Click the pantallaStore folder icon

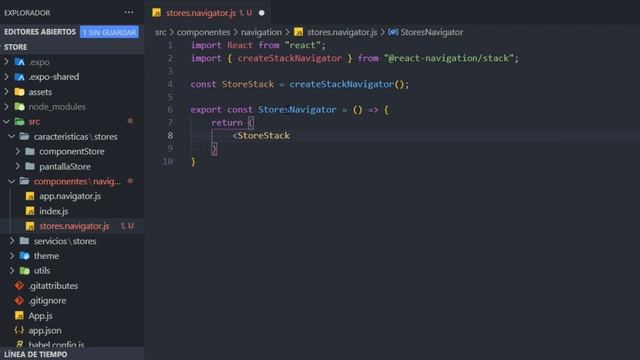(x=30, y=166)
